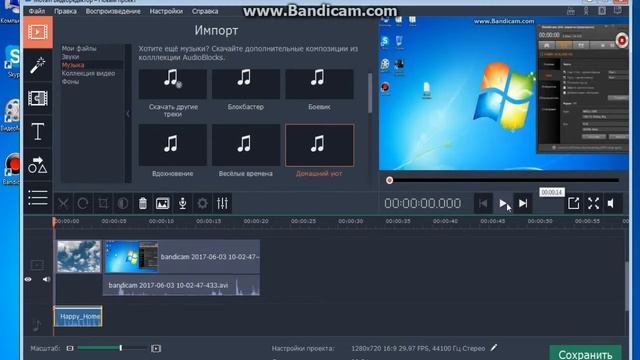This screenshot has width=640, height=360.
Task: Open clip image properties icon
Action: click(162, 203)
